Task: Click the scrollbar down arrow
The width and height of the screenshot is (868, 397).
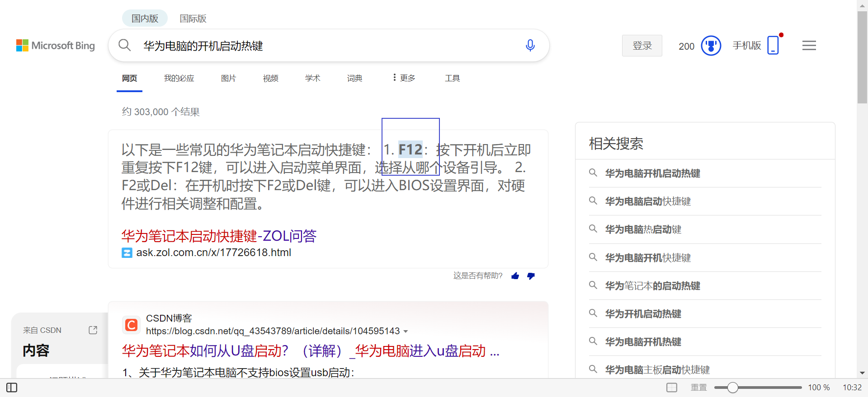Action: [862, 373]
